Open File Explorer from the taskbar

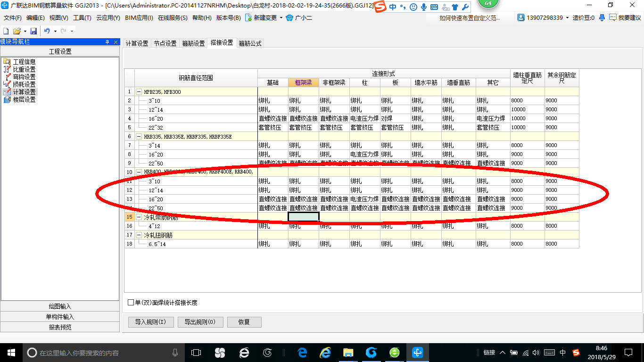pyautogui.click(x=348, y=352)
